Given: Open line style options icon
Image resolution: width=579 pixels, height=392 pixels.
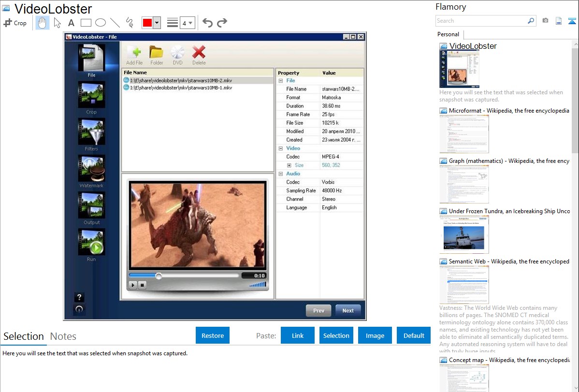Looking at the screenshot, I should pyautogui.click(x=173, y=23).
